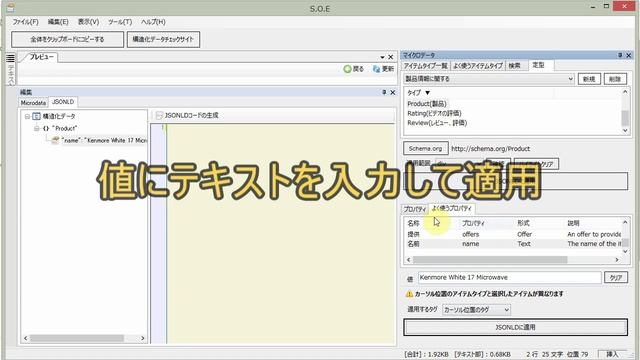
Task: Click the back (戻る) green icon button
Action: [x=348, y=69]
